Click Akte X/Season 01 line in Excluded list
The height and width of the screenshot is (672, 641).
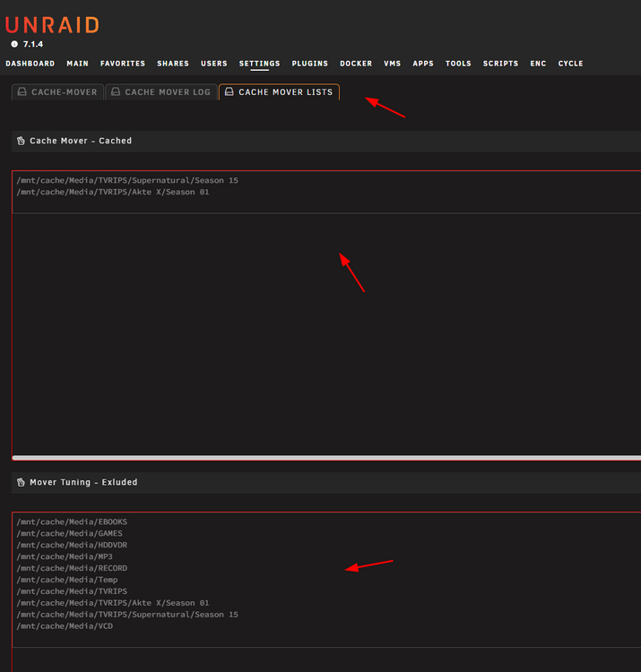pos(113,603)
